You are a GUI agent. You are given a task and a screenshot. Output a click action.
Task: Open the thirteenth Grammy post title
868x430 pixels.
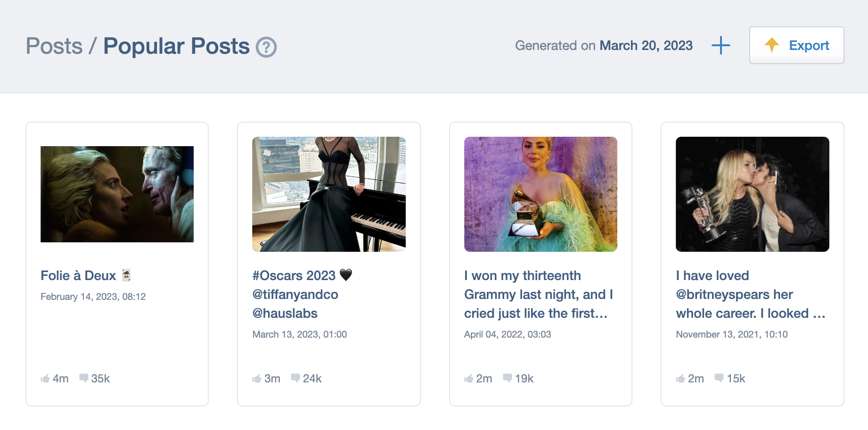(x=538, y=294)
